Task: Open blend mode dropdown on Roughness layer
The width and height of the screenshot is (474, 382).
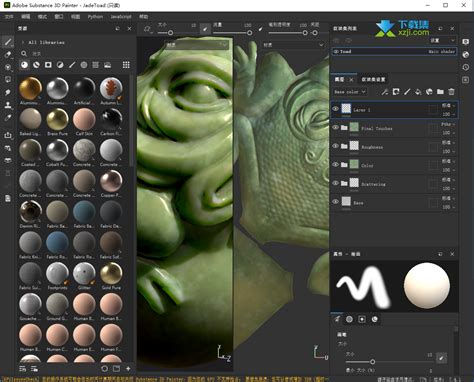Action: (x=448, y=142)
